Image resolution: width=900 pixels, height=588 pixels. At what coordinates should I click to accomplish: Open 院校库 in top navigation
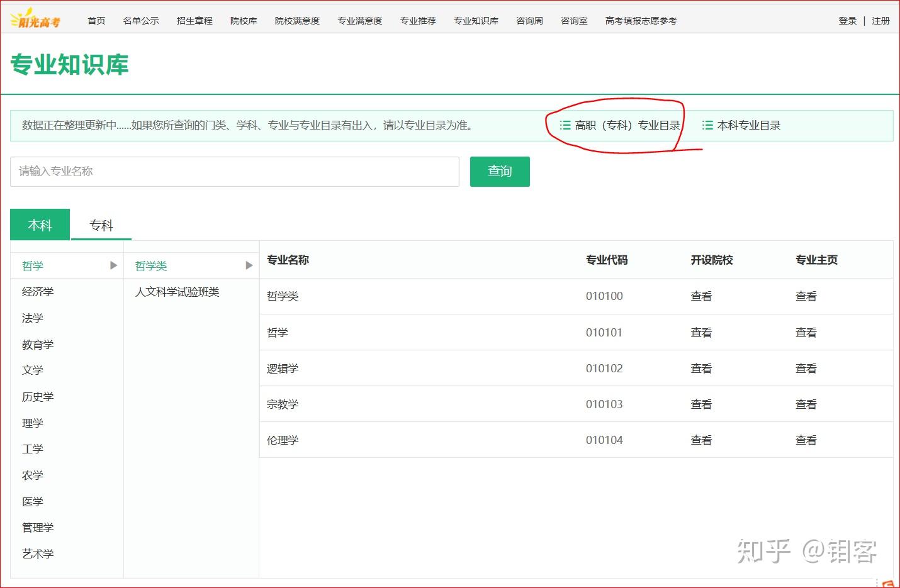[x=244, y=21]
